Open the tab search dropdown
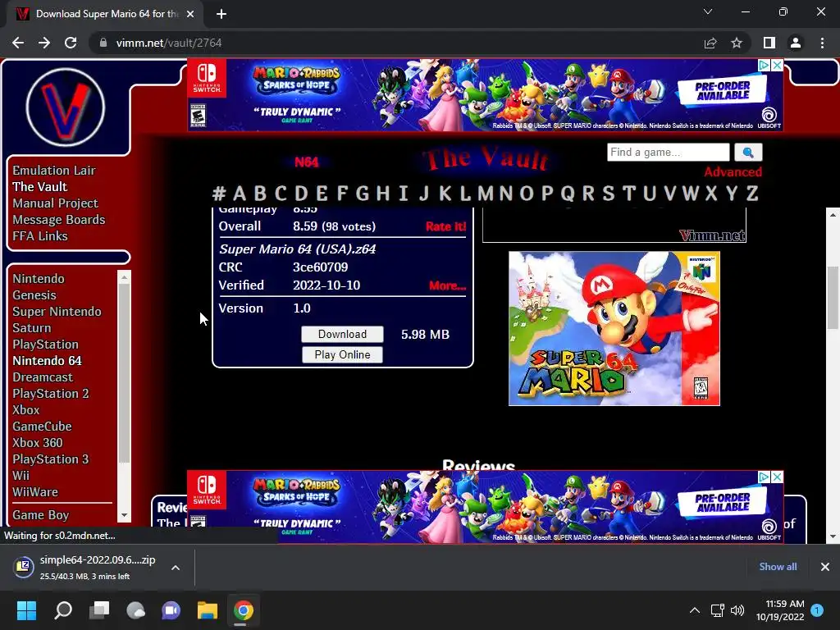Screen dimensions: 840x630 point(708,11)
